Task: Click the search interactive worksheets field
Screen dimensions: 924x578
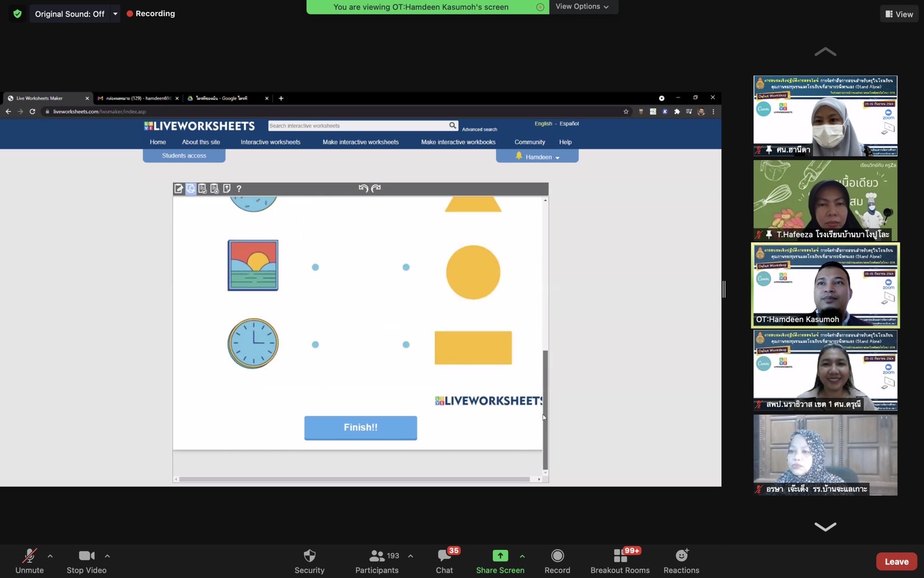Action: pos(357,126)
